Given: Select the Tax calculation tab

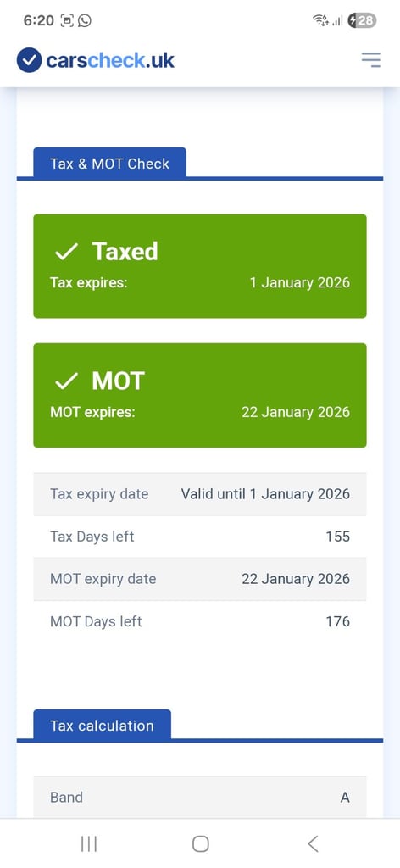Looking at the screenshot, I should point(102,726).
